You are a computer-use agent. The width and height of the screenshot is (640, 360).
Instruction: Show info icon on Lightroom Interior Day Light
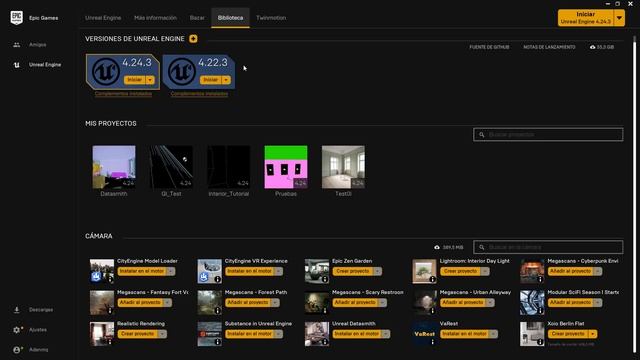click(x=433, y=280)
